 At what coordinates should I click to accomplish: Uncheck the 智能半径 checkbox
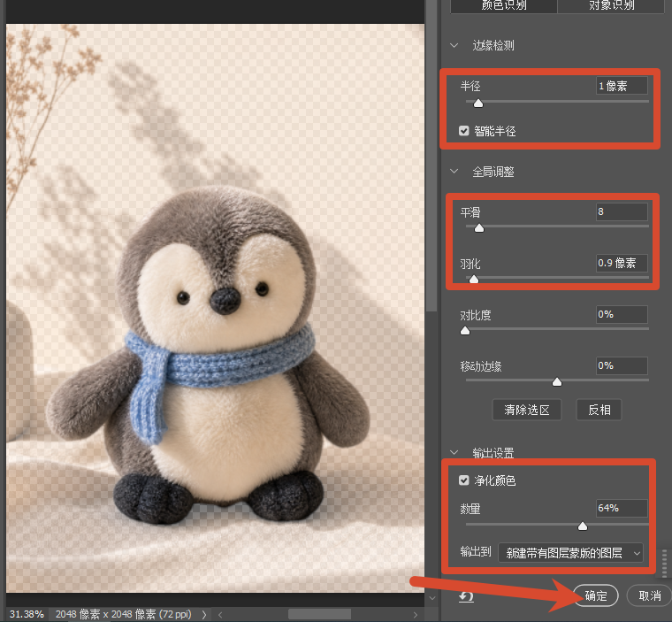point(463,130)
